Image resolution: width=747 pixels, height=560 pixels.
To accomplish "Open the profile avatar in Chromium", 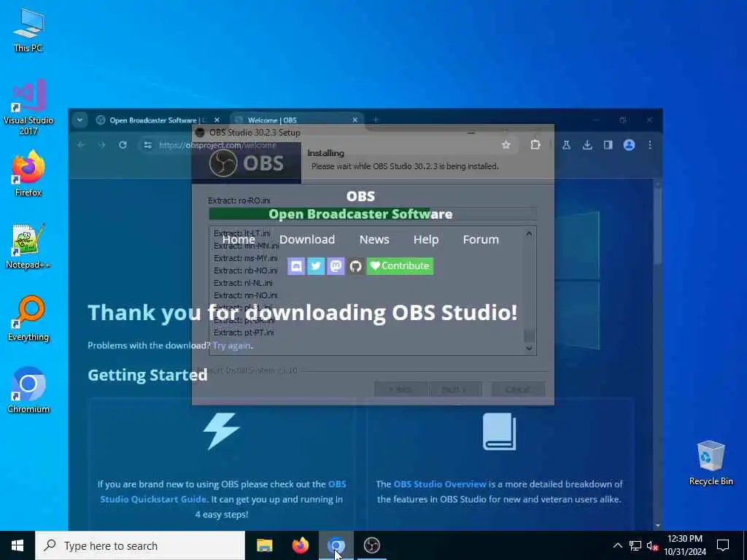I will pos(629,145).
